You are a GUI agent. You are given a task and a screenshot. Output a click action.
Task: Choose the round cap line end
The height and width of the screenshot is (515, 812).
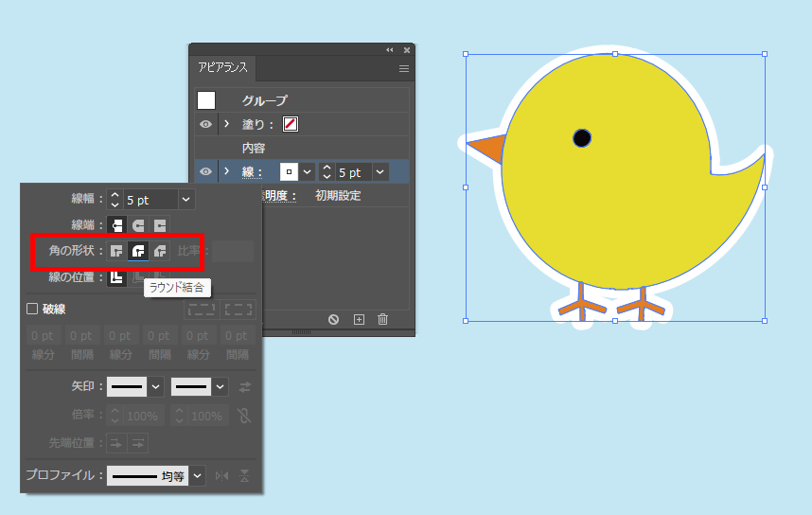(x=138, y=225)
